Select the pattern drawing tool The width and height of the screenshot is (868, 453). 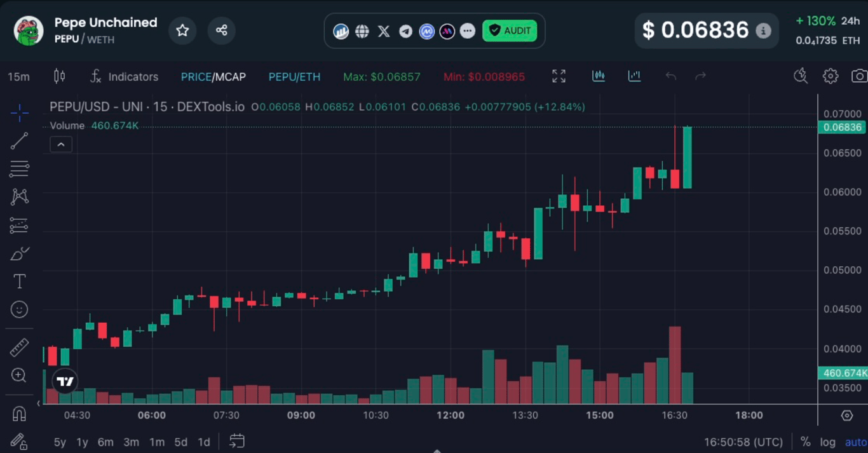pyautogui.click(x=19, y=197)
